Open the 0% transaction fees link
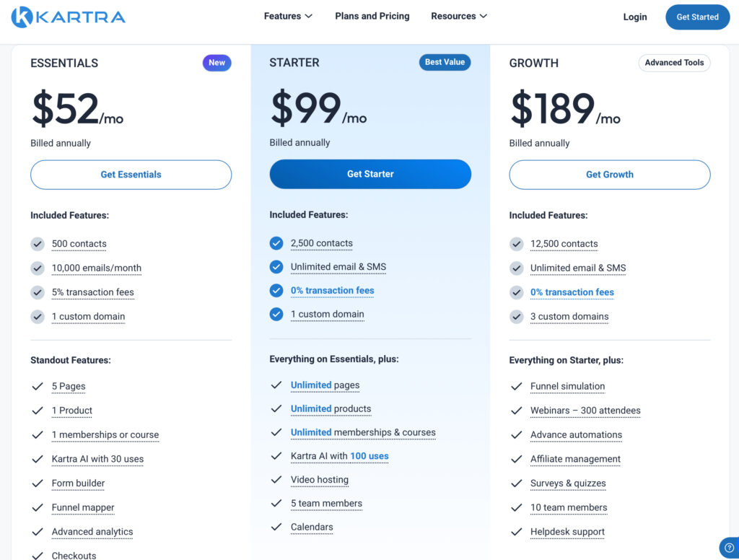The height and width of the screenshot is (560, 739). click(332, 291)
